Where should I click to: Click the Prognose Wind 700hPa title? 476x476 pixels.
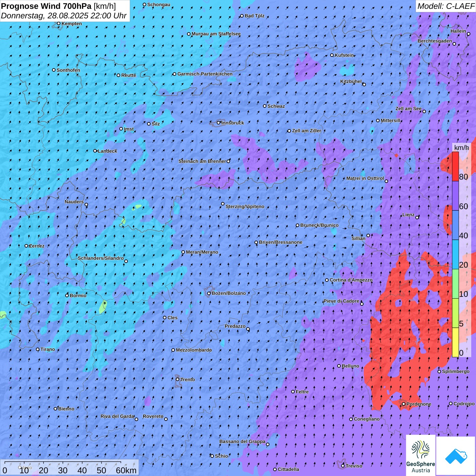46,6
